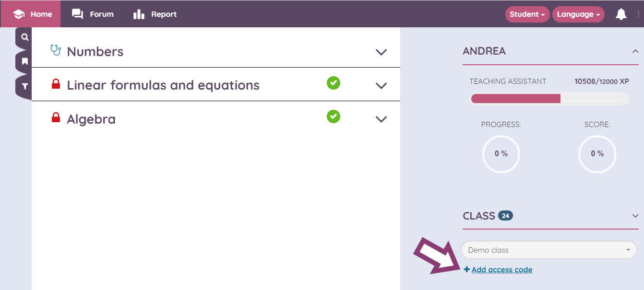644x290 pixels.
Task: Click the Add access code link
Action: (x=501, y=270)
